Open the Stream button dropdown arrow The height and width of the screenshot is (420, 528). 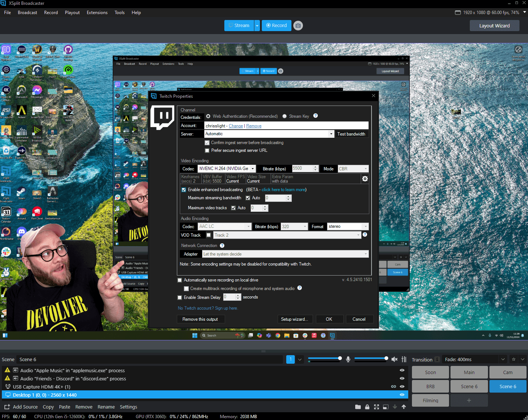257,26
